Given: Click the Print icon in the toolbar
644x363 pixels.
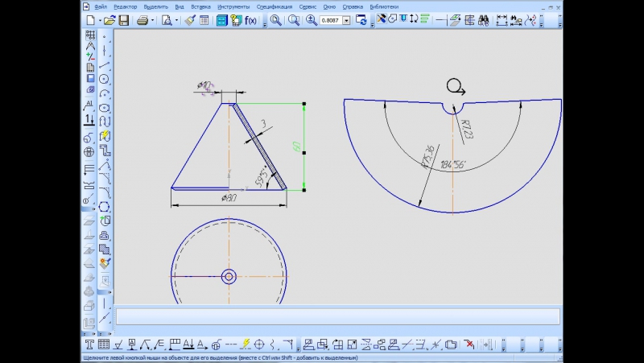Looking at the screenshot, I should coord(142,20).
